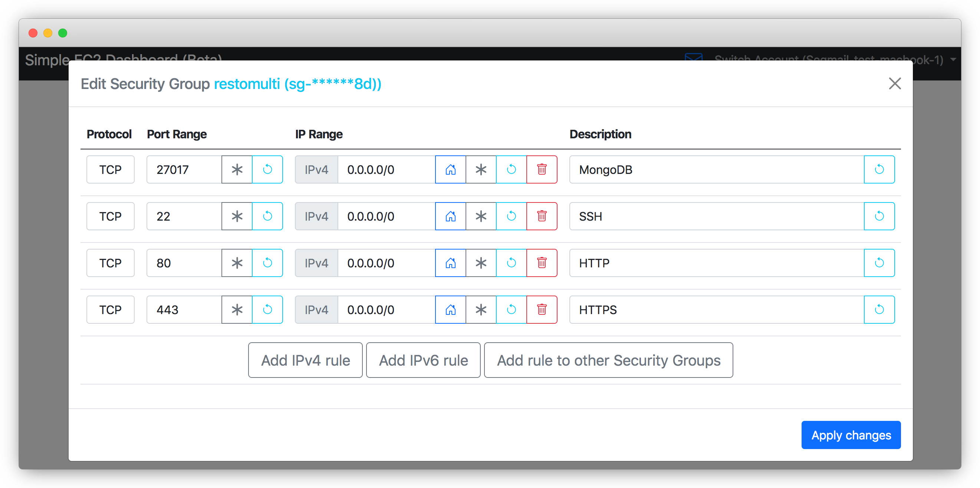Viewport: 980px width, 488px height.
Task: Delete the HTTP rule with trash icon
Action: (542, 263)
